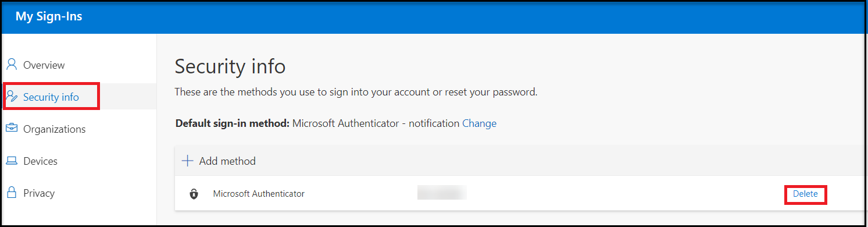The image size is (868, 227).
Task: Navigate to Organizations label in sidebar
Action: (x=55, y=129)
